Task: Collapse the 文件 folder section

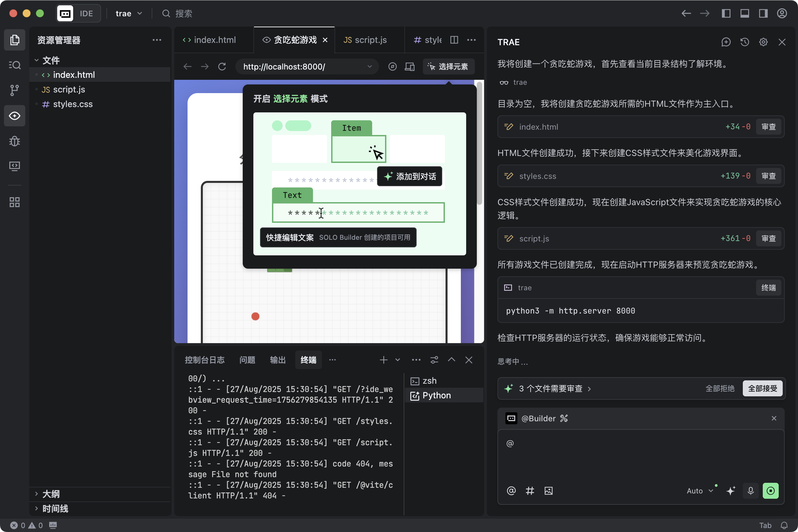Action: coord(36,61)
